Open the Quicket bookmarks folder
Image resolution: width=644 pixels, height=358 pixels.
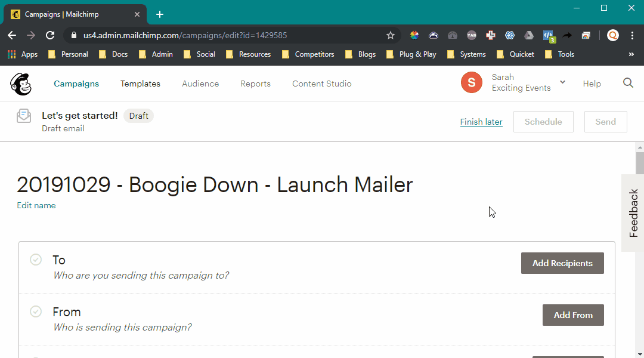[515, 54]
